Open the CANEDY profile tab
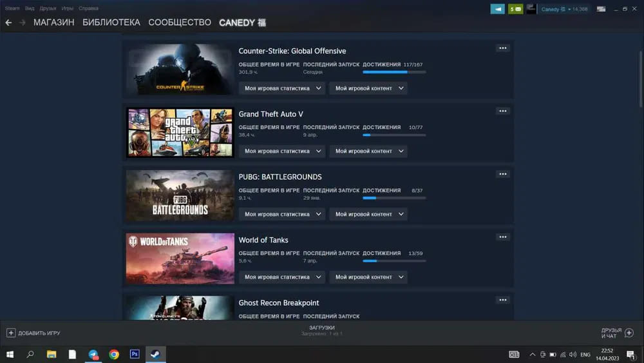 [242, 23]
